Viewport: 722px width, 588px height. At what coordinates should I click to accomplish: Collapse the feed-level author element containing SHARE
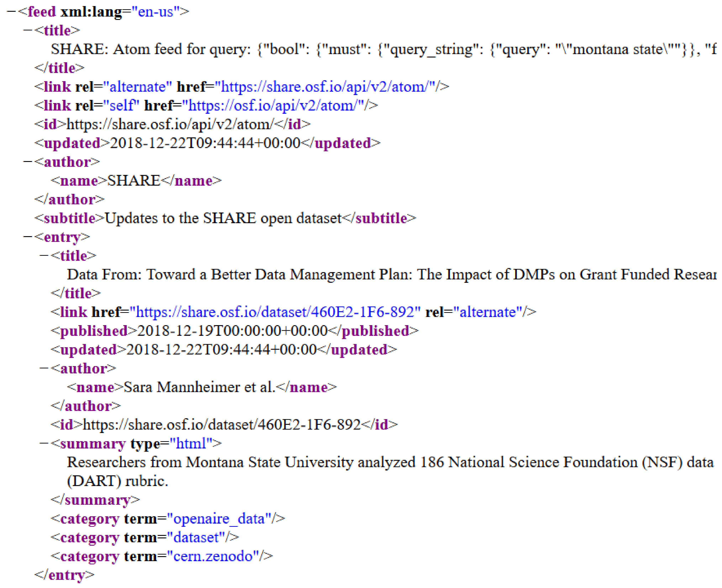click(x=27, y=162)
